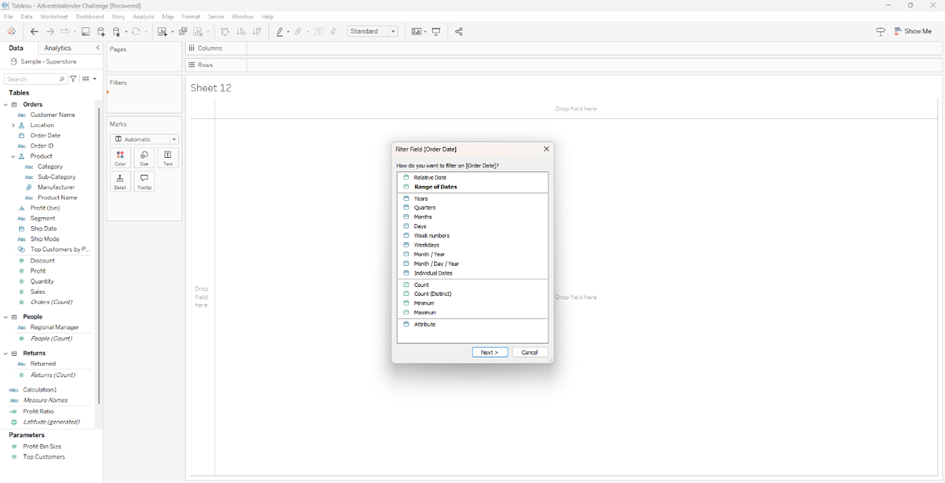This screenshot has width=945, height=483.
Task: Open the Analysis menu
Action: click(143, 17)
